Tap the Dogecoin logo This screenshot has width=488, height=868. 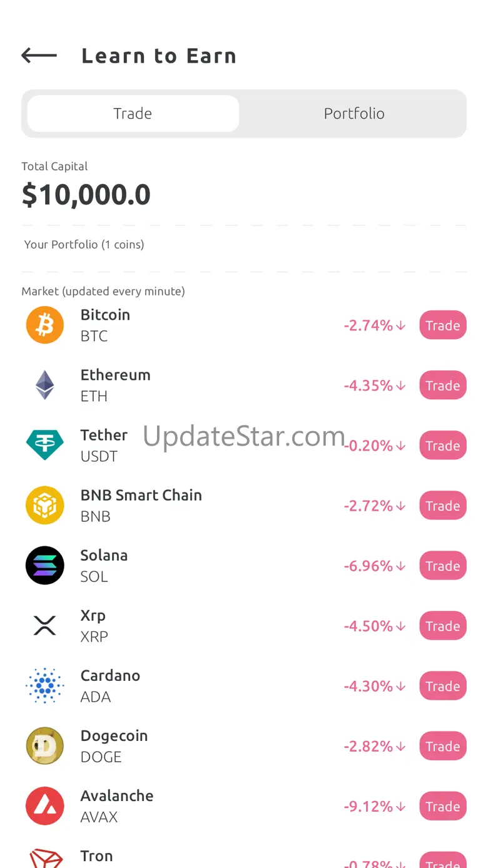pyautogui.click(x=45, y=745)
